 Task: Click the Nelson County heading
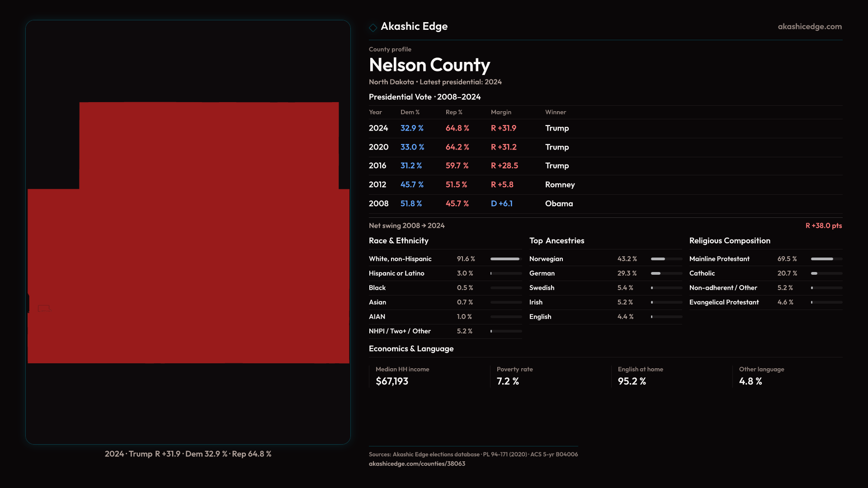pyautogui.click(x=429, y=65)
